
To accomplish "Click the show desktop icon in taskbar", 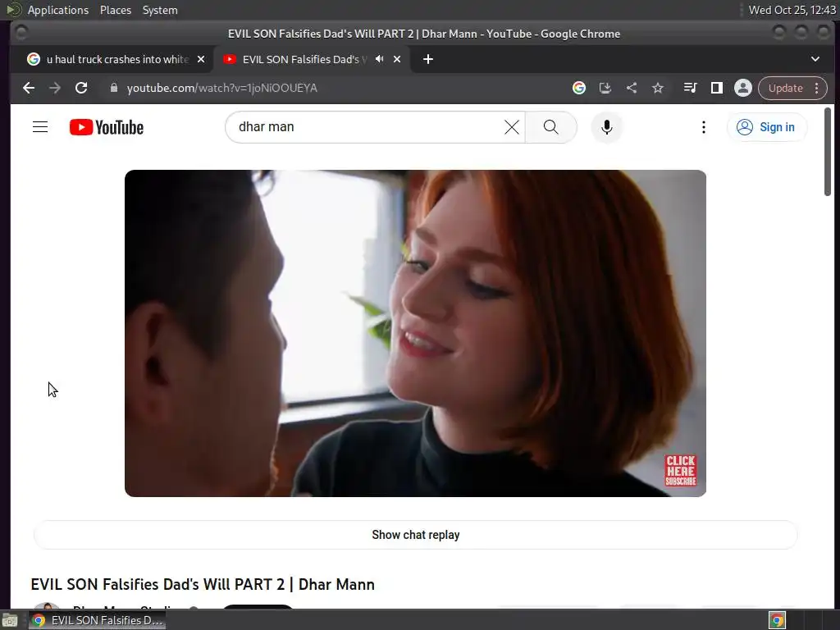I will pyautogui.click(x=10, y=620).
